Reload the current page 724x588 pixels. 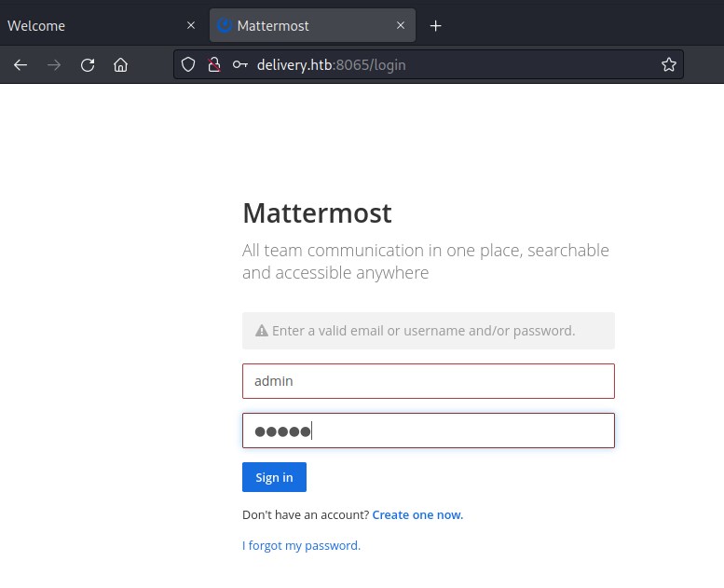[x=88, y=65]
